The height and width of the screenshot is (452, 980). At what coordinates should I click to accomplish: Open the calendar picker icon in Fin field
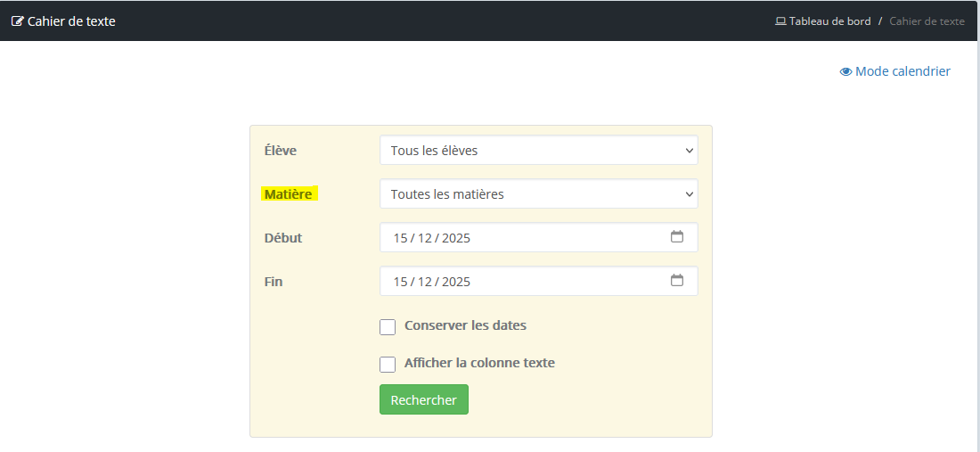677,281
